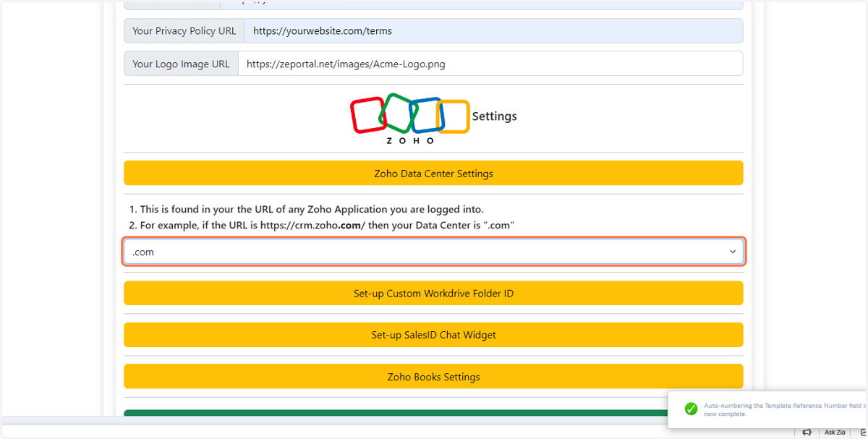
Task: Edit the Logo Image URL field
Action: coord(490,64)
